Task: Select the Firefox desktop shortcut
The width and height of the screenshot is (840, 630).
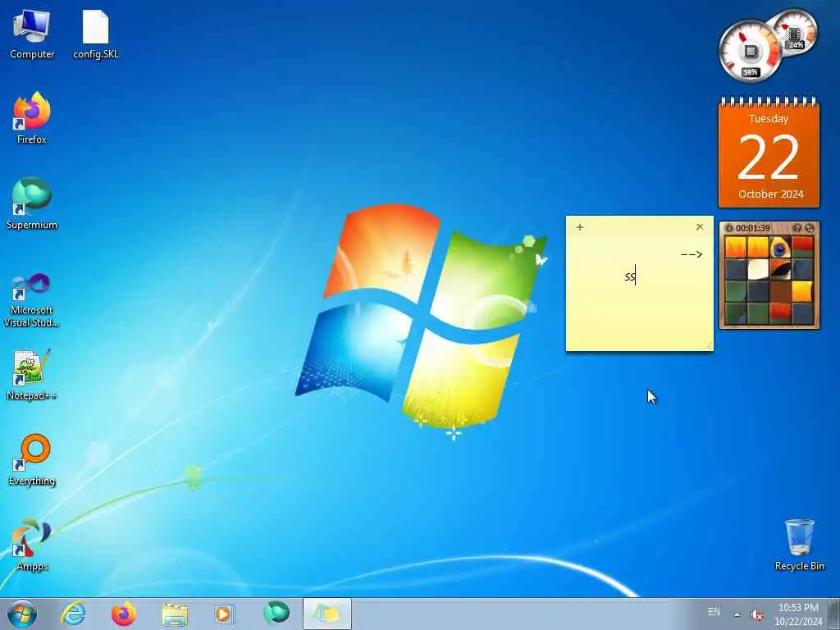Action: point(32,119)
